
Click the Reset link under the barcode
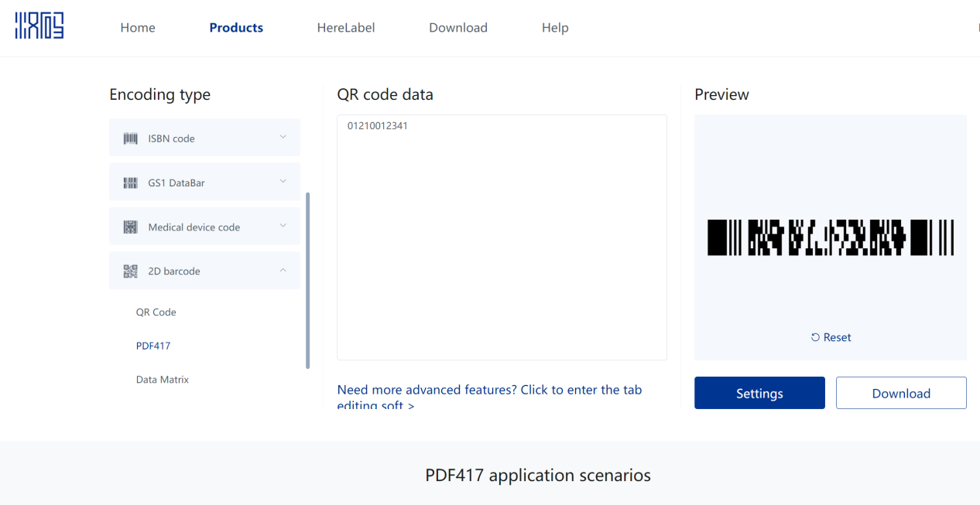click(831, 337)
